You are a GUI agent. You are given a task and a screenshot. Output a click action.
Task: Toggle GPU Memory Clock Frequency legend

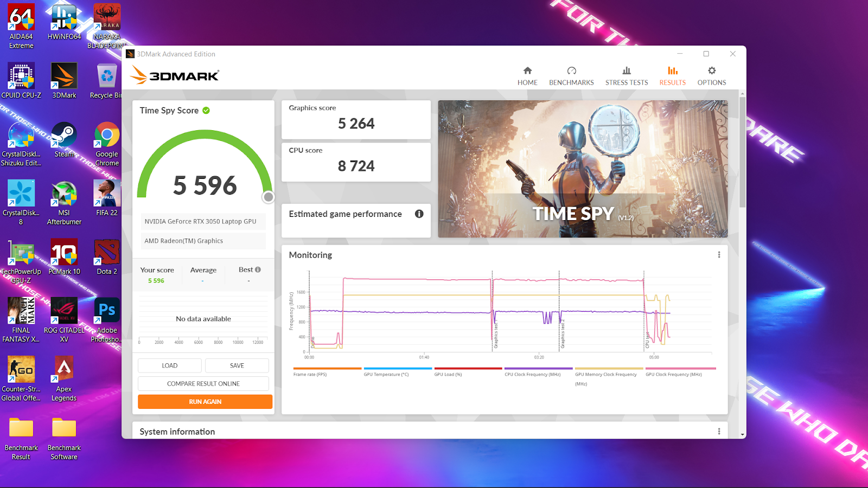coord(609,376)
